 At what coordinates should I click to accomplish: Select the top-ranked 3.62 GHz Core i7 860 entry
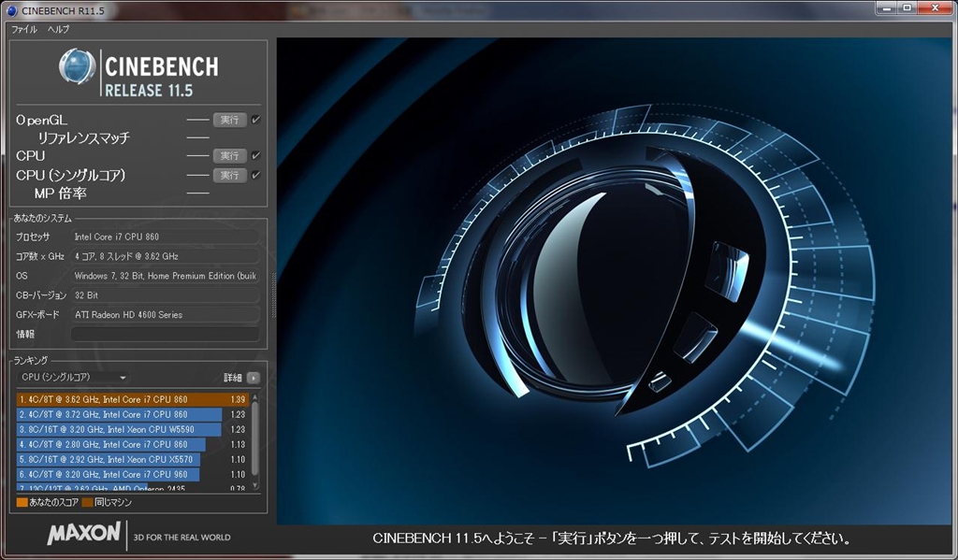[x=131, y=399]
